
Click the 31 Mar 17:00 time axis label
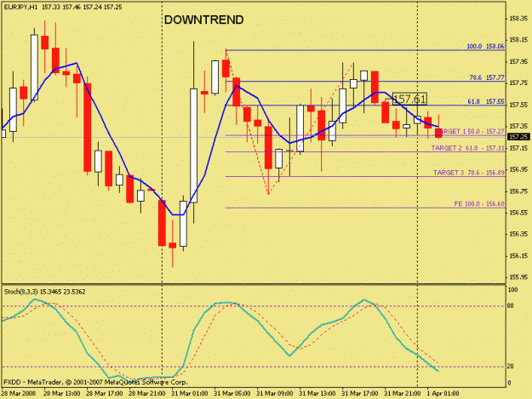click(360, 394)
